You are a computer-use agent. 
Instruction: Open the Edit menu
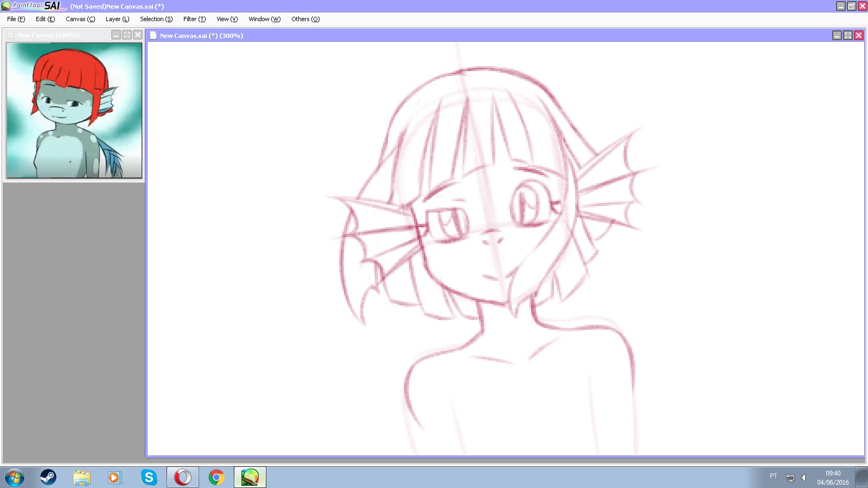(45, 19)
